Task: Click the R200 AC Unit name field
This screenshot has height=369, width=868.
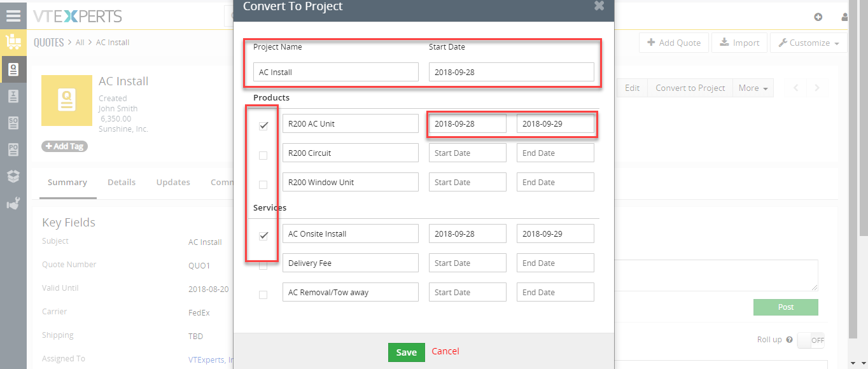Action: pos(351,123)
